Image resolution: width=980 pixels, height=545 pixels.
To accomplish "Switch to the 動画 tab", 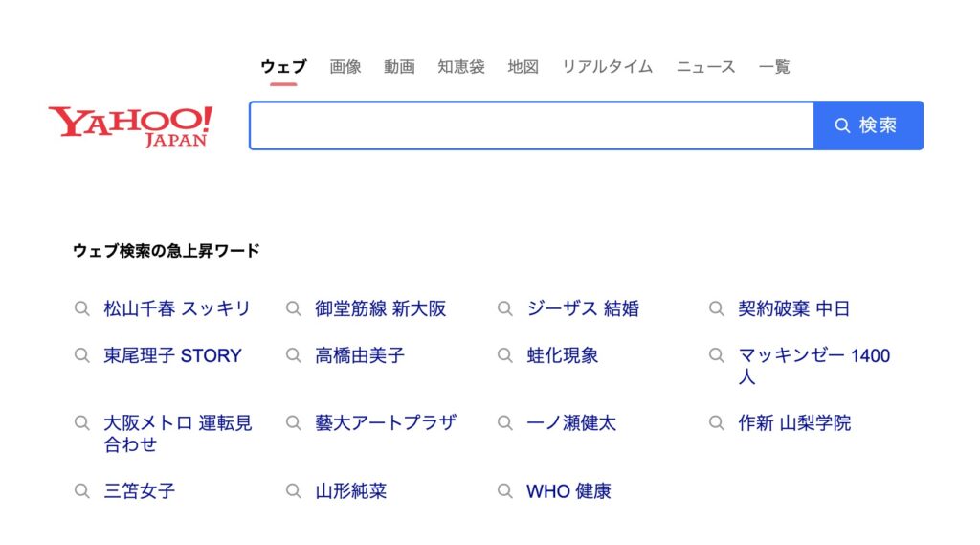I will 399,66.
